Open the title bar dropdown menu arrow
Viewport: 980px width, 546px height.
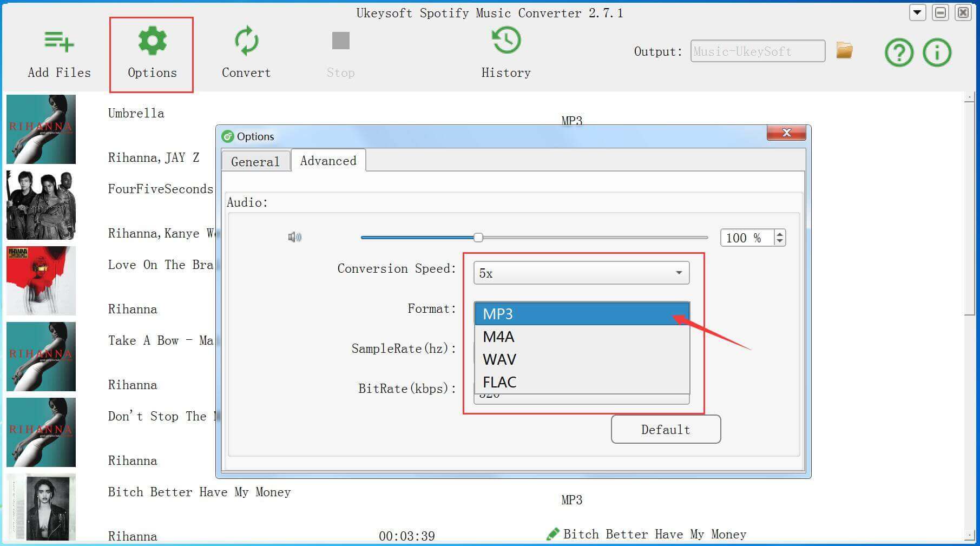pos(917,12)
